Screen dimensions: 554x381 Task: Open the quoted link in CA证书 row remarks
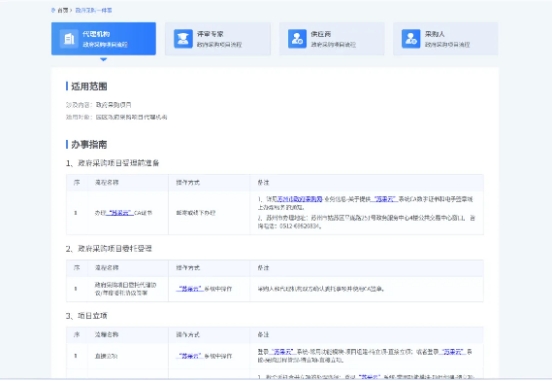coord(385,199)
